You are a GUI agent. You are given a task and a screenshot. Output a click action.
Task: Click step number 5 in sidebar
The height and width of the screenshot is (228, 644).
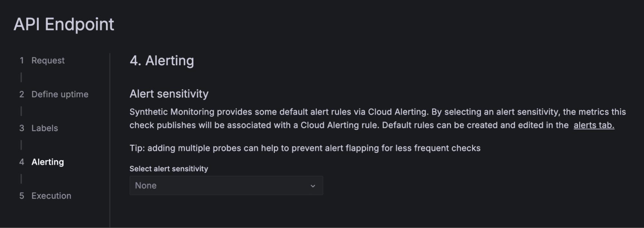tap(21, 196)
